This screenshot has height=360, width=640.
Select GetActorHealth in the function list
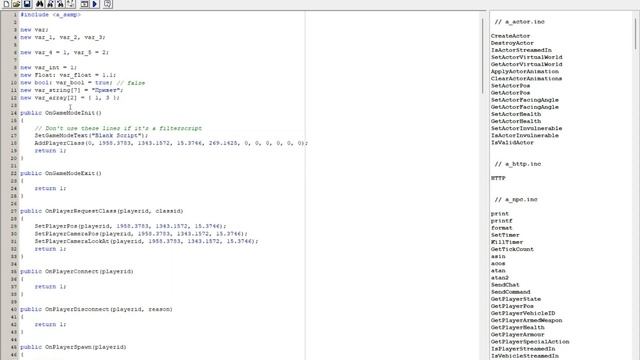point(516,121)
